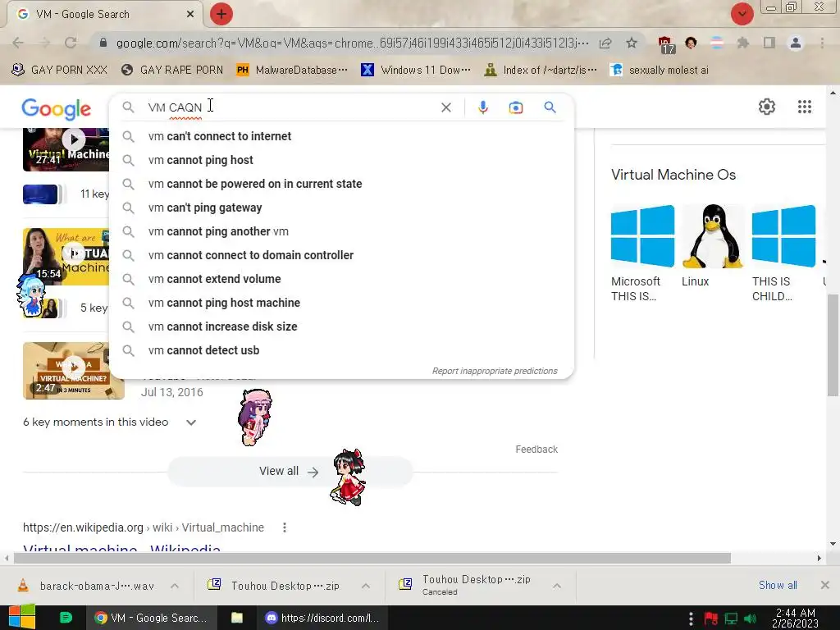Choose vm cannot be powered on suggestion

click(341, 184)
